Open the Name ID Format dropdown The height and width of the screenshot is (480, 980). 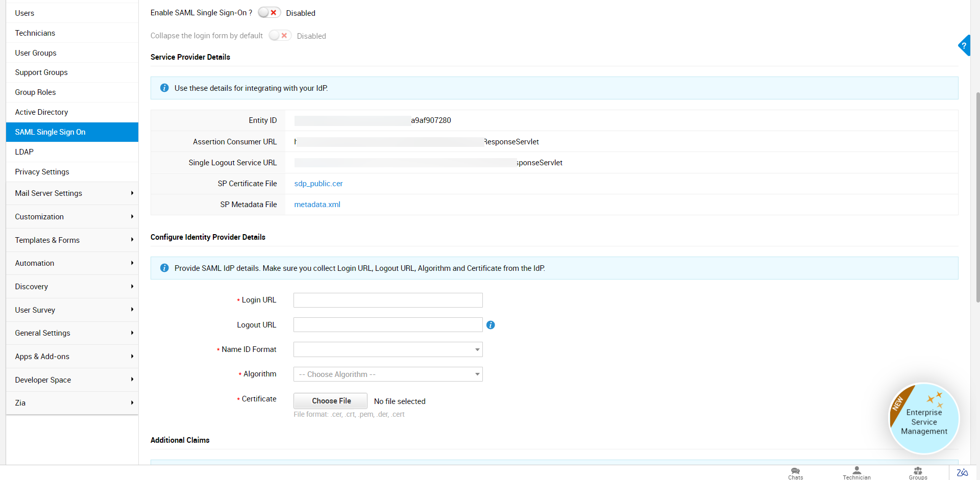(x=388, y=349)
